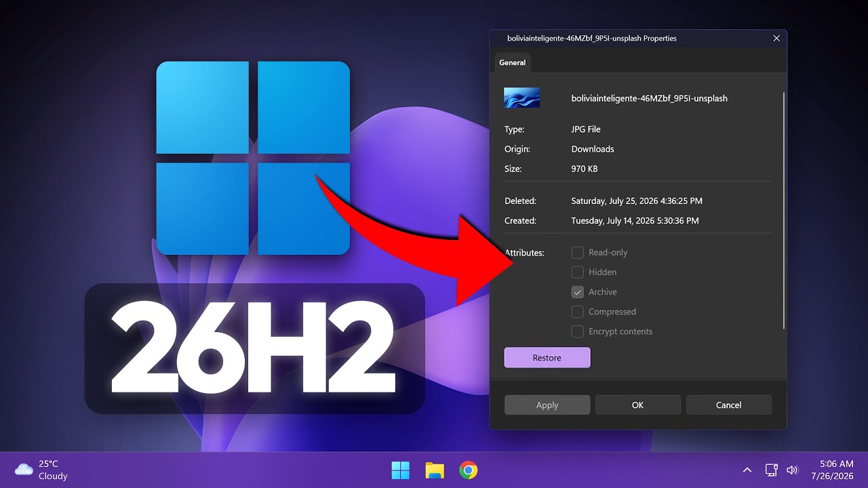Screen dimensions: 868x488
Task: Close the Properties dialog window
Action: click(776, 39)
